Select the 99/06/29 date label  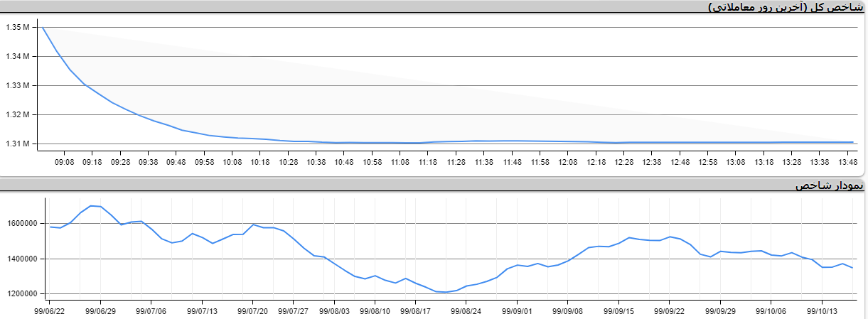pyautogui.click(x=100, y=310)
